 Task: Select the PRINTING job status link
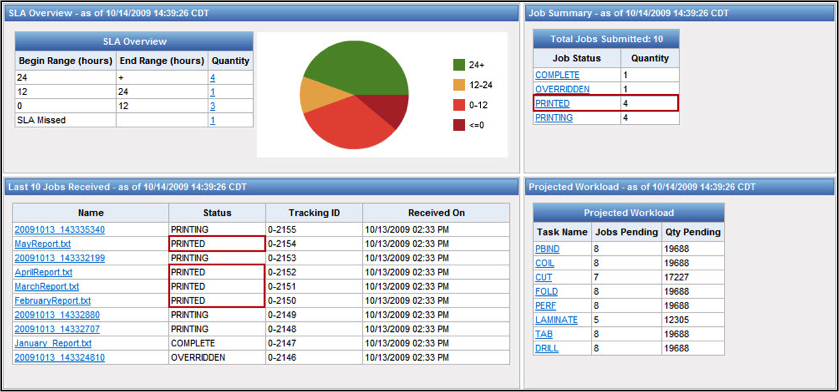(554, 118)
